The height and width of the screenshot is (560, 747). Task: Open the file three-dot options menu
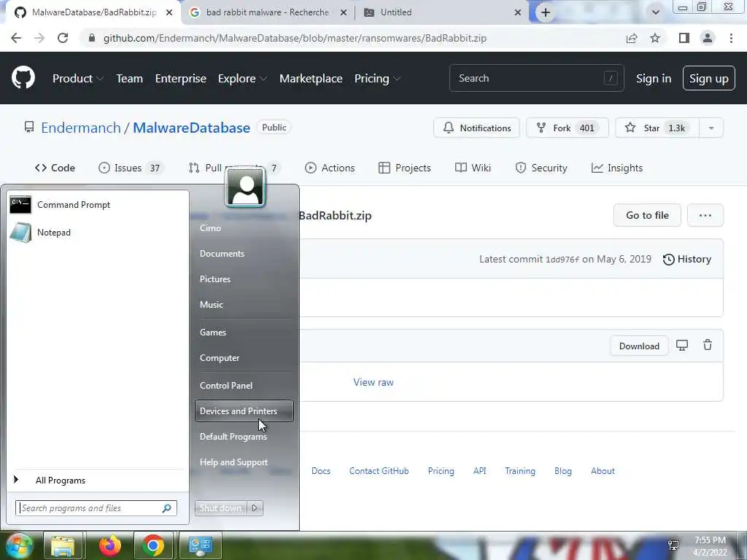point(705,215)
